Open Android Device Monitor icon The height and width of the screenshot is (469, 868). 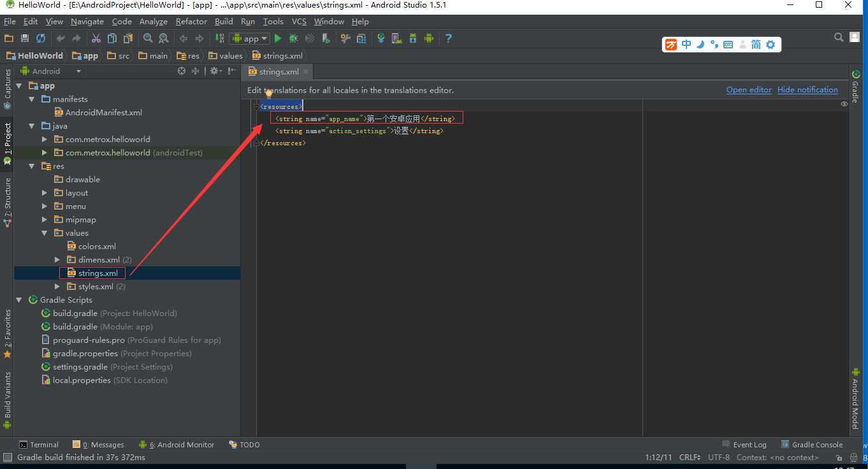pos(429,38)
